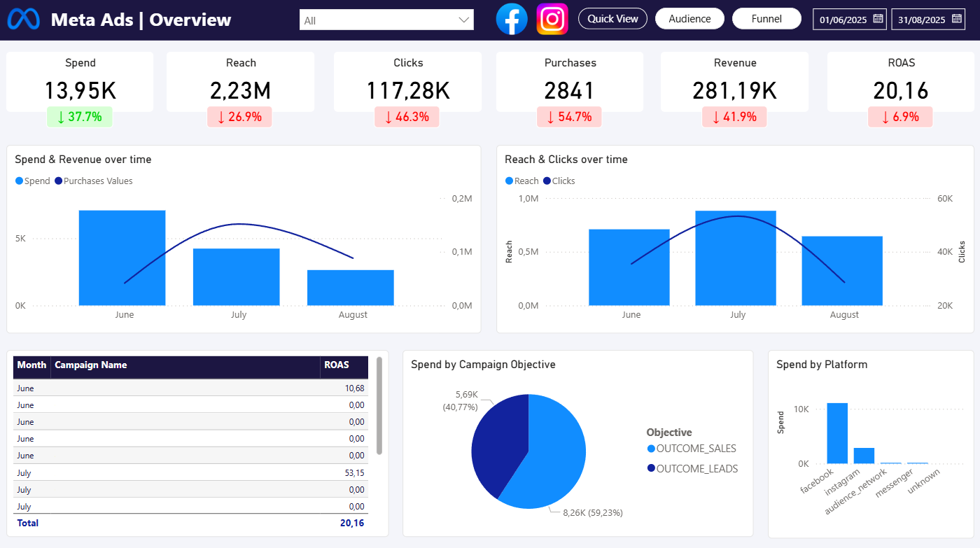Image resolution: width=980 pixels, height=548 pixels.
Task: Click the Revenue KPI card
Action: [734, 81]
